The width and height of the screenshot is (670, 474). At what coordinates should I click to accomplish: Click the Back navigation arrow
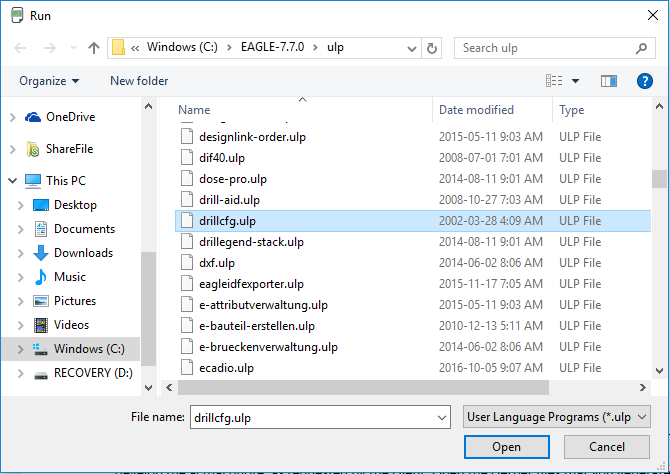pos(20,48)
